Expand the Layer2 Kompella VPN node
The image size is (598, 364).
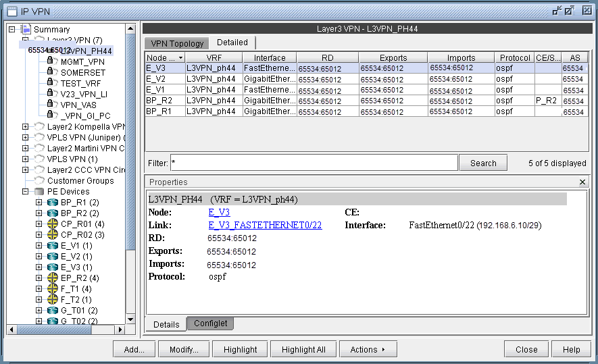[x=25, y=126]
